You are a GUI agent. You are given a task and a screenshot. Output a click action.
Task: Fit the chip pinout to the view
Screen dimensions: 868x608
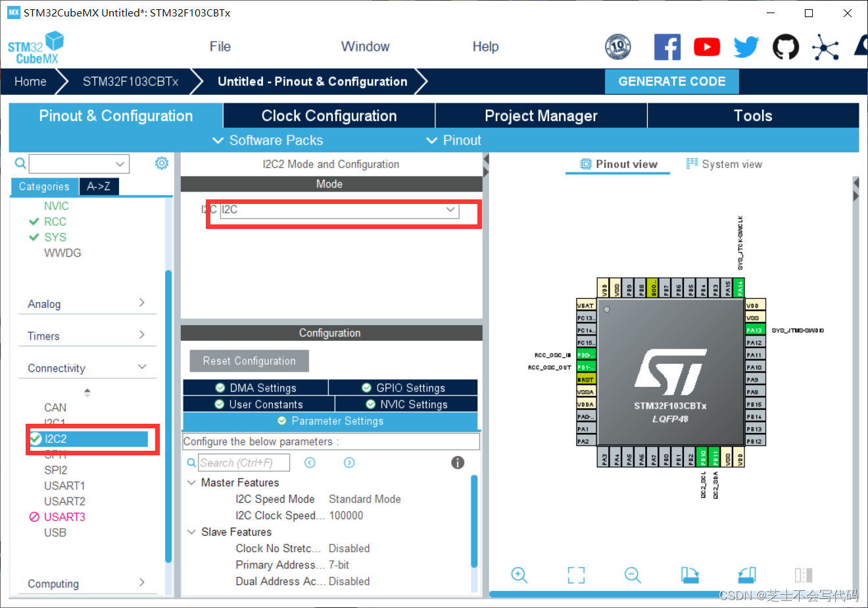576,575
